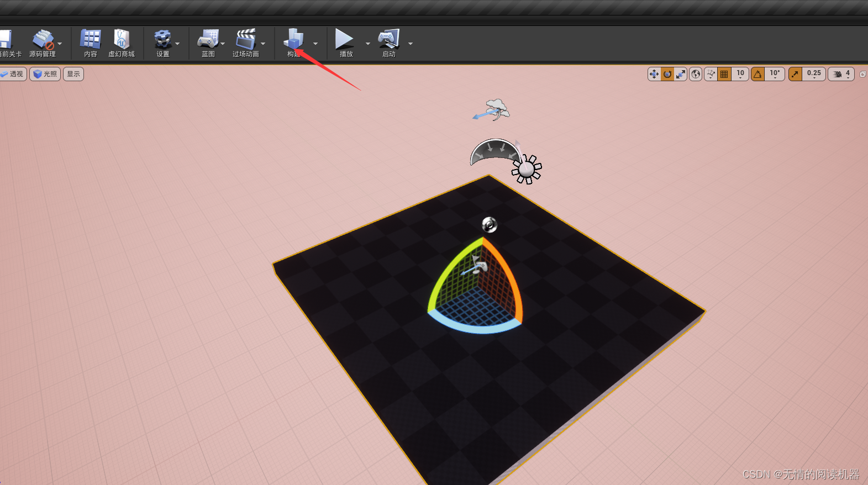Viewport: 868px width, 485px height.
Task: Open the Perspective (透视) viewport menu
Action: 13,74
